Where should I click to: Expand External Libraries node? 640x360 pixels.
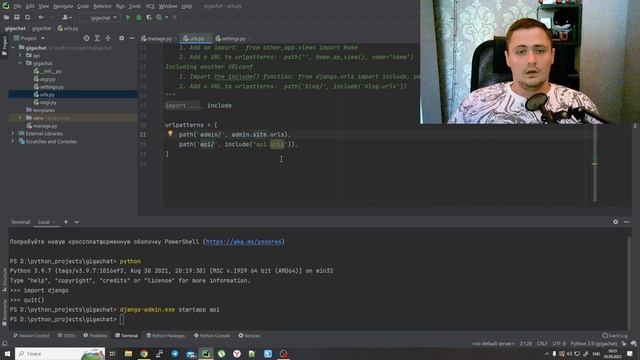[13, 133]
